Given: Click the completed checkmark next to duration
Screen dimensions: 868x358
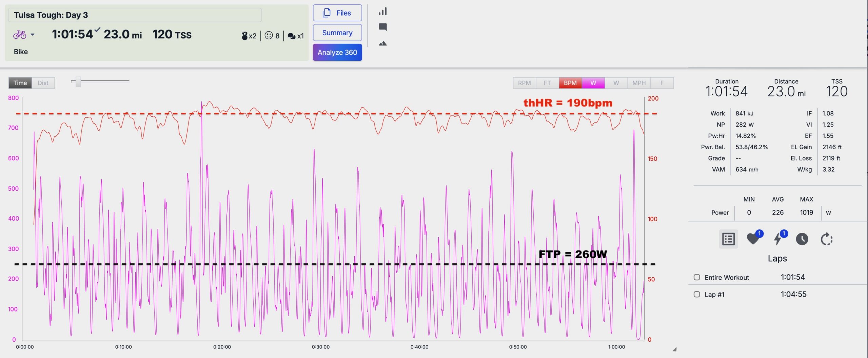Looking at the screenshot, I should tap(97, 30).
